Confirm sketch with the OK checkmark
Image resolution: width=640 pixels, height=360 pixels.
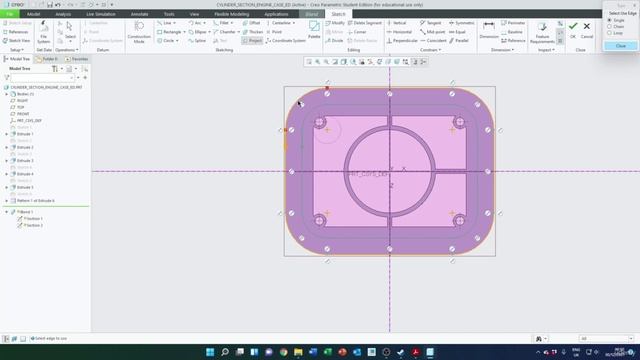[573, 29]
